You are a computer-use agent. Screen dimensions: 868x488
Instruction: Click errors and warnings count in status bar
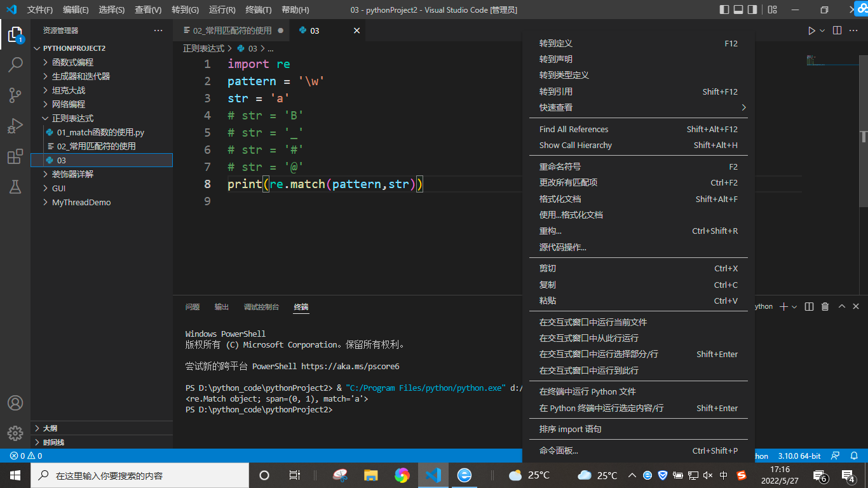point(26,456)
